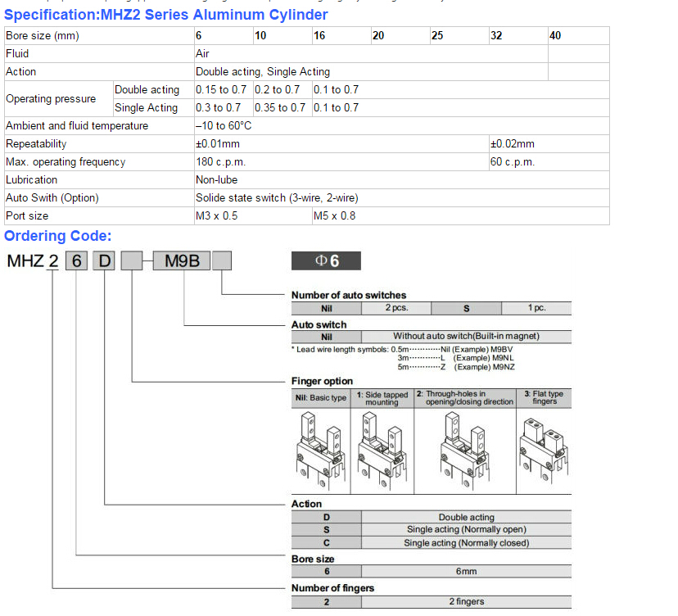The image size is (678, 616).
Task: Click the '0.2 to 0.7' pressure value
Action: coord(277,89)
